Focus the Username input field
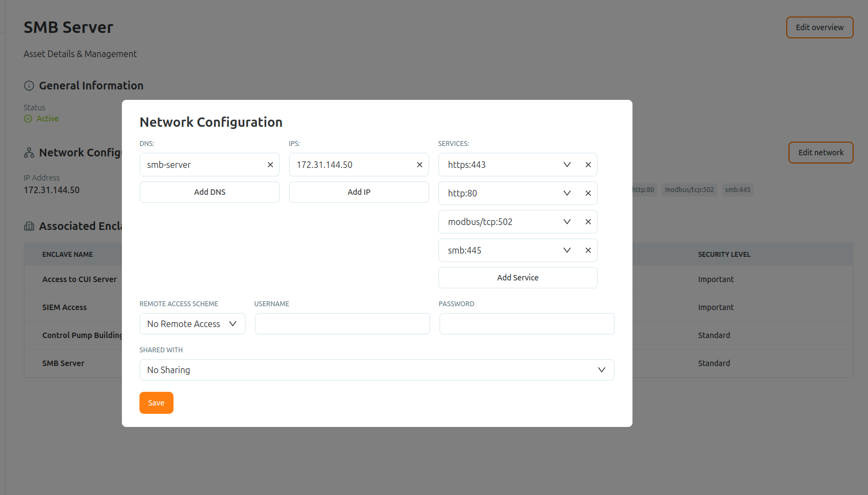 pos(343,324)
